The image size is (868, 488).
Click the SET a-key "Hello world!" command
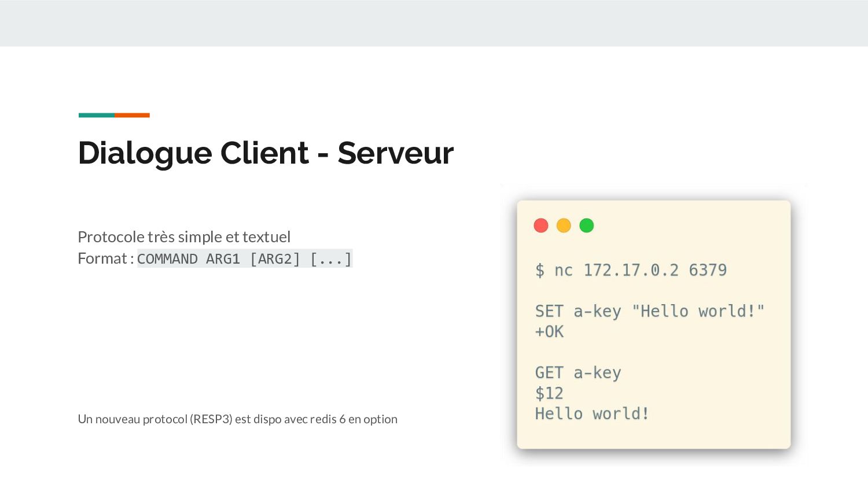[649, 311]
